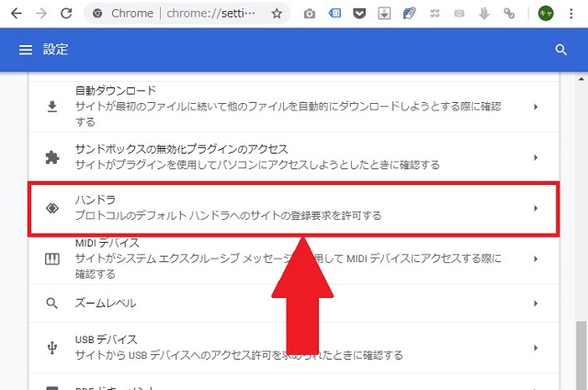Open the 自動ダウンロード settings entry
Screen dimensions: 588x390
pos(294,107)
